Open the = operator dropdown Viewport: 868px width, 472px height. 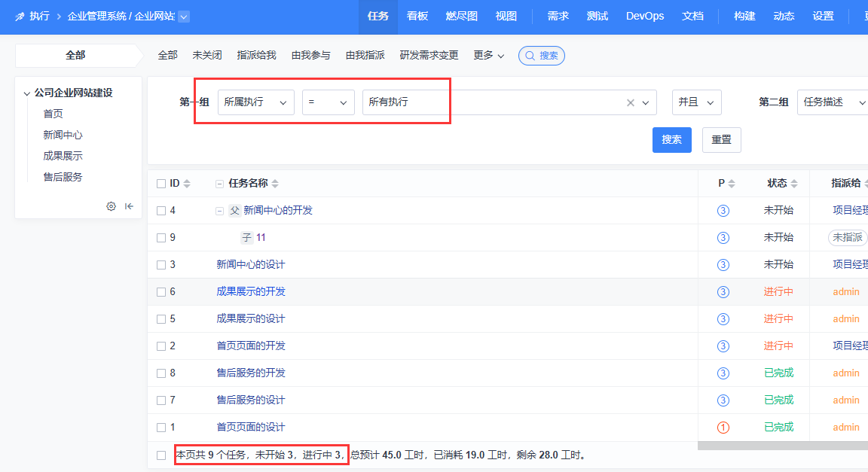329,102
